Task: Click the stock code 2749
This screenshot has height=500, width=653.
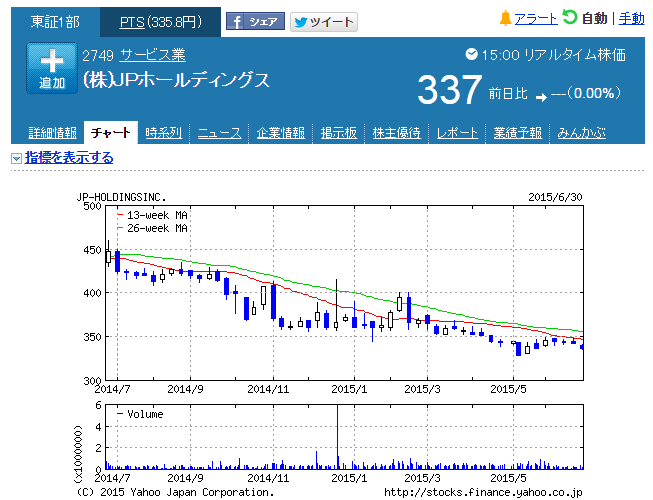Action: click(98, 55)
